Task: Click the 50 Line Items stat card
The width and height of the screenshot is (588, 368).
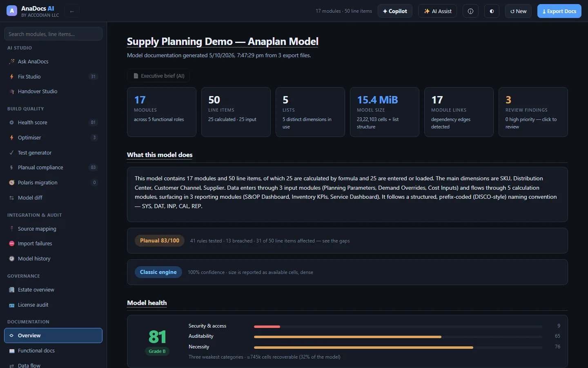Action: pyautogui.click(x=236, y=112)
